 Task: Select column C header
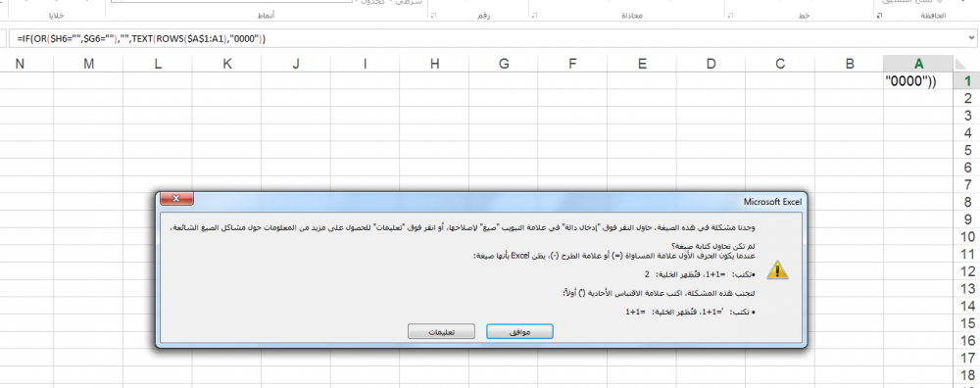pos(779,63)
